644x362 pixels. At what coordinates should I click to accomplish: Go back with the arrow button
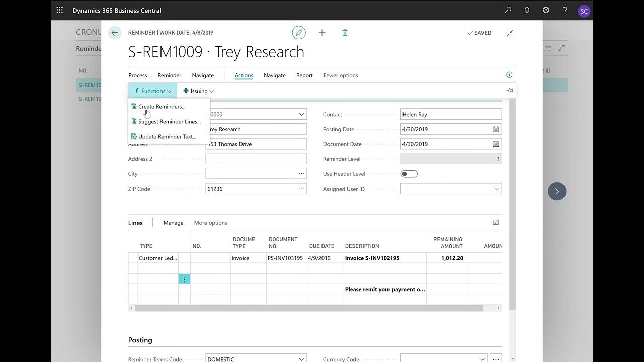[115, 33]
